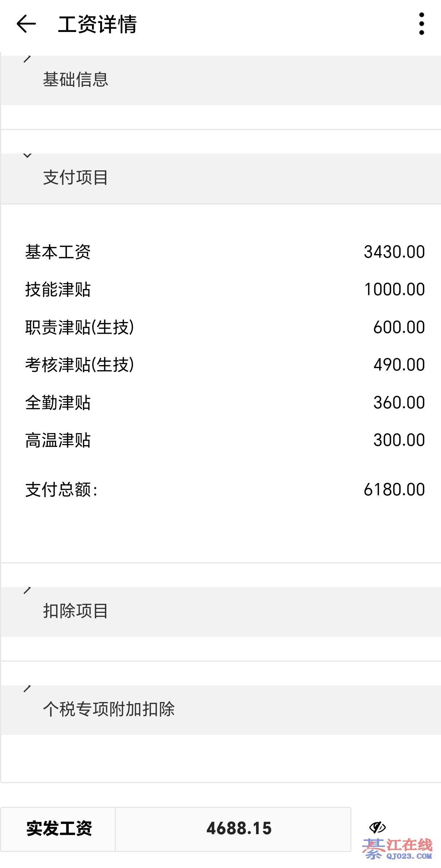Click the 职责津贴(生技) item
Image resolution: width=441 pixels, height=868 pixels.
pyautogui.click(x=79, y=327)
